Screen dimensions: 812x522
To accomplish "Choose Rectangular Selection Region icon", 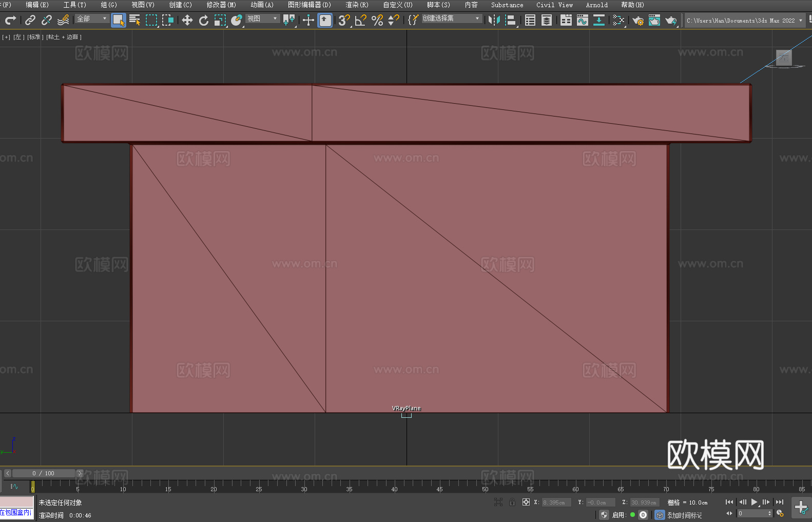I will coord(151,20).
